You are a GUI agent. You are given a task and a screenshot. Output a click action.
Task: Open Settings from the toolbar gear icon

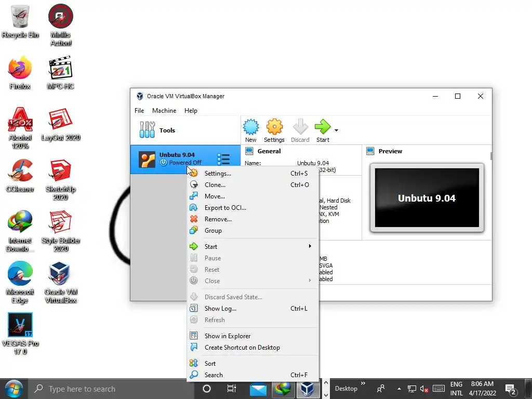(274, 130)
